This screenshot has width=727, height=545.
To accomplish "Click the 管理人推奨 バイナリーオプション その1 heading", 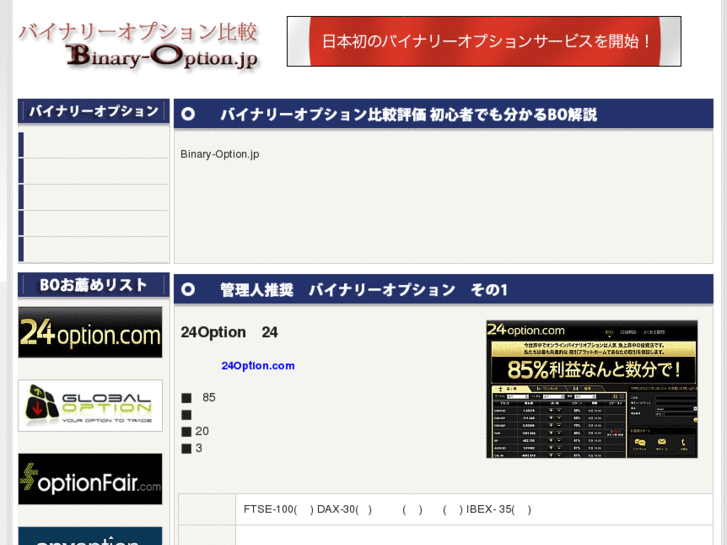I will (364, 290).
